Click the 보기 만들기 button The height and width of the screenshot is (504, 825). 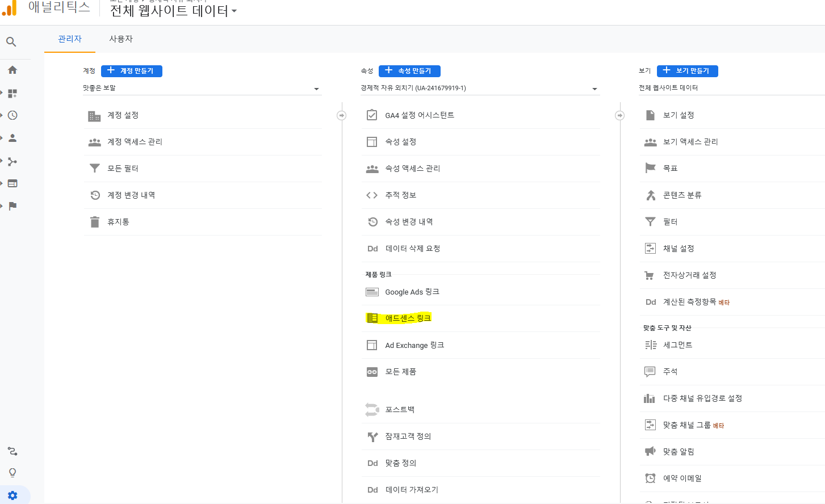coord(688,71)
